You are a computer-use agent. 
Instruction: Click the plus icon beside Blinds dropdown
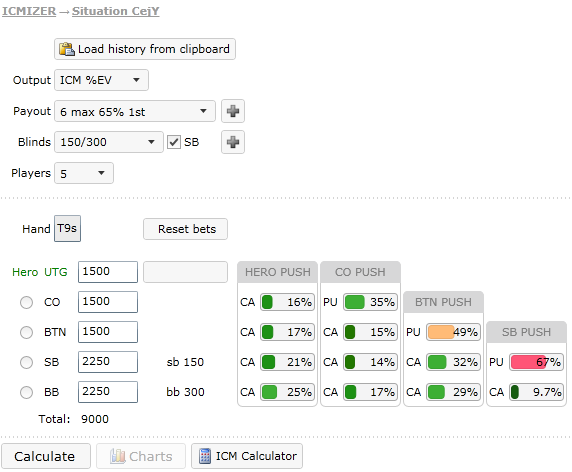pos(233,142)
